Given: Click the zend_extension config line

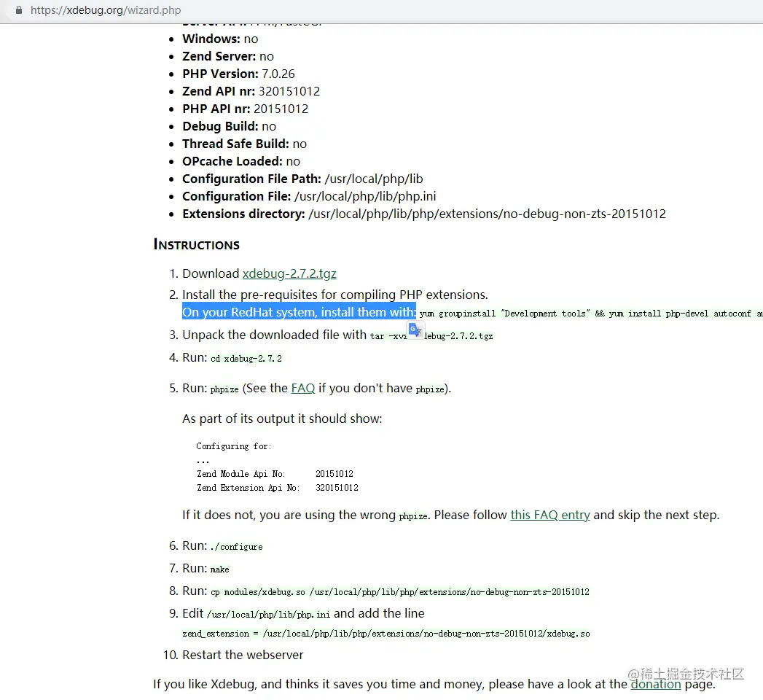Looking at the screenshot, I should click(x=386, y=634).
